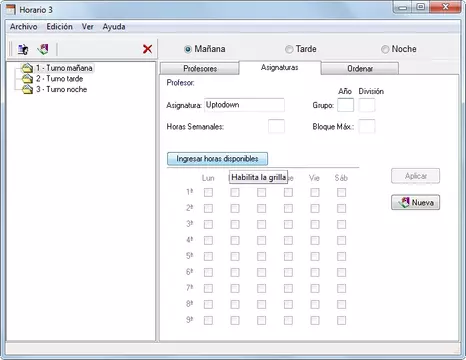The width and height of the screenshot is (466, 360).
Task: Select the Mañana radio button
Action: pos(188,49)
